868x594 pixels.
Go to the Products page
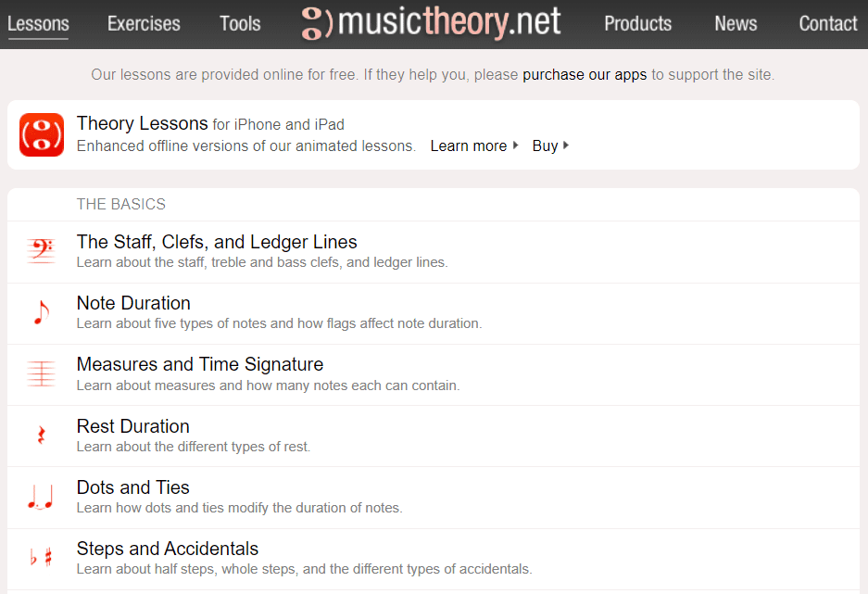637,24
